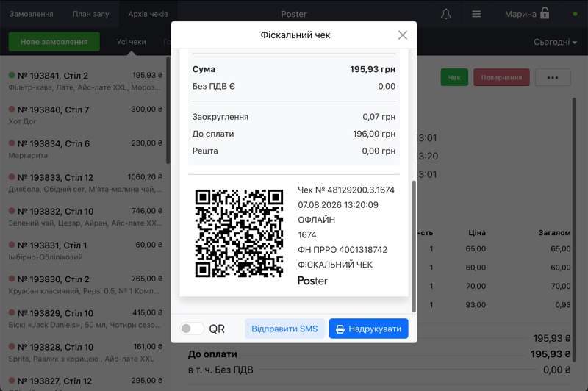The height and width of the screenshot is (391, 588).
Task: Select order № 193832, Стіл 10
Action: (x=85, y=217)
